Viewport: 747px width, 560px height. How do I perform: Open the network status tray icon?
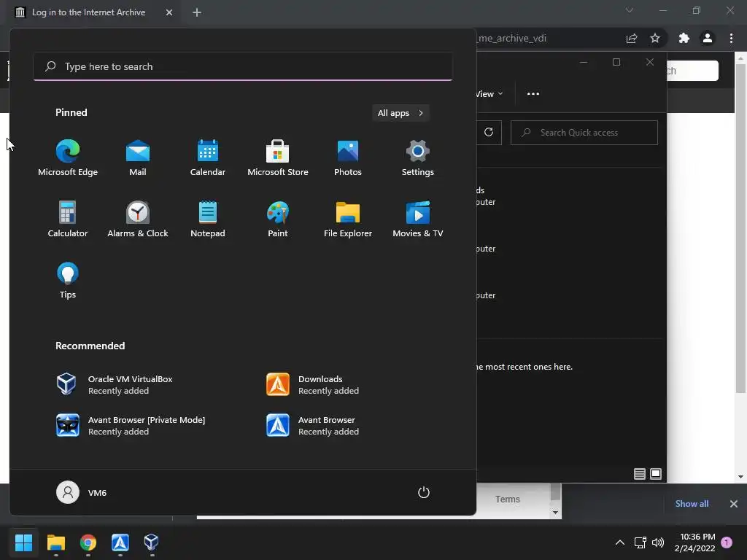click(x=640, y=542)
